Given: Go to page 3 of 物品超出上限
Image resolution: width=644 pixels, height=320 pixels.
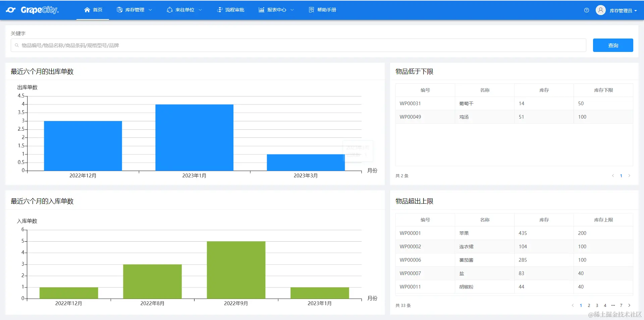Looking at the screenshot, I should point(597,305).
